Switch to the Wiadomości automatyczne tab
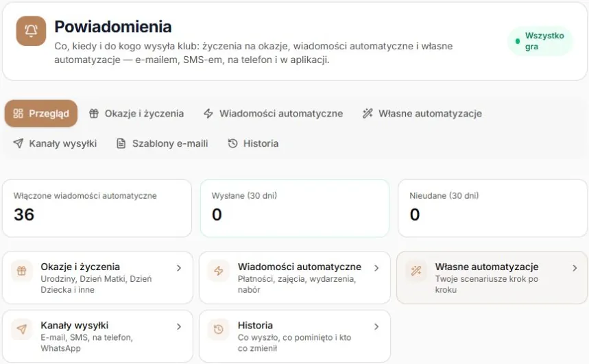Viewport: 589px width, 364px height. (273, 113)
